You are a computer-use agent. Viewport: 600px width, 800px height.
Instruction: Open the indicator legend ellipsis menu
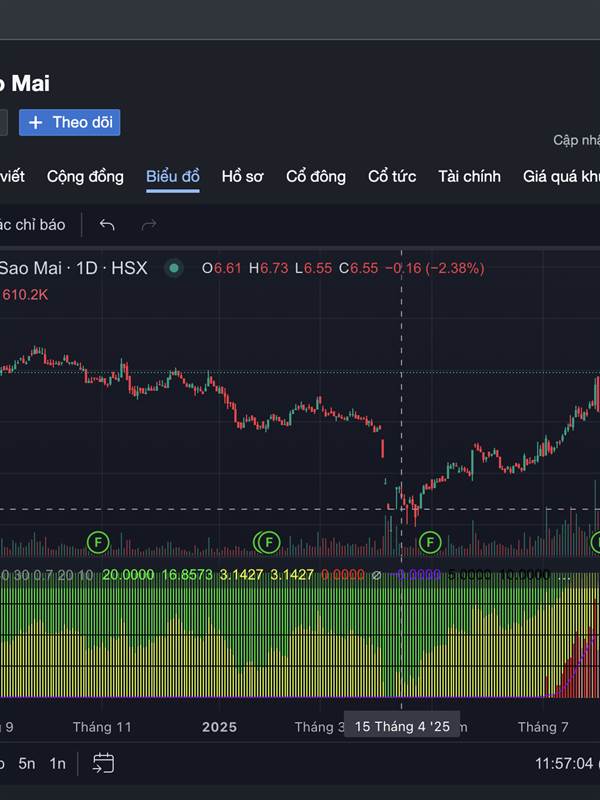tap(564, 576)
